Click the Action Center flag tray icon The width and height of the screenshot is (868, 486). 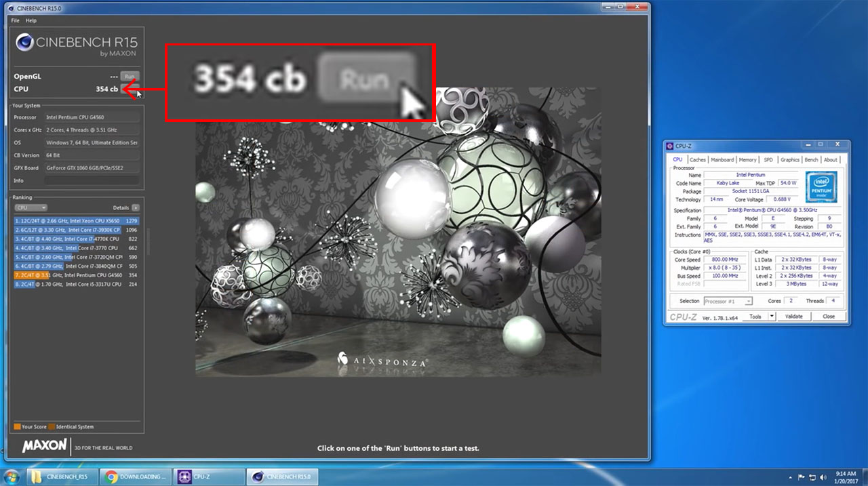(x=802, y=477)
